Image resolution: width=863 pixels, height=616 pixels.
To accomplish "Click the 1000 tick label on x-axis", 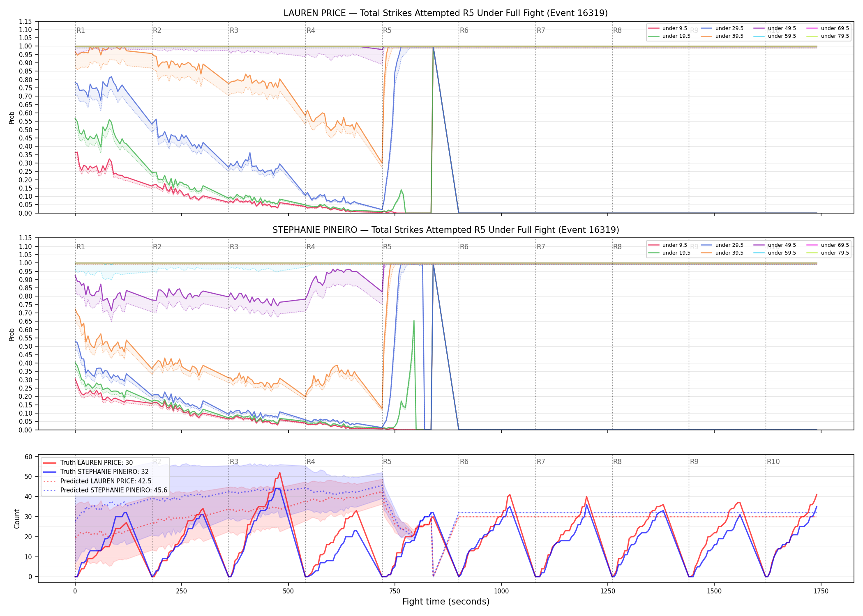I will (501, 591).
